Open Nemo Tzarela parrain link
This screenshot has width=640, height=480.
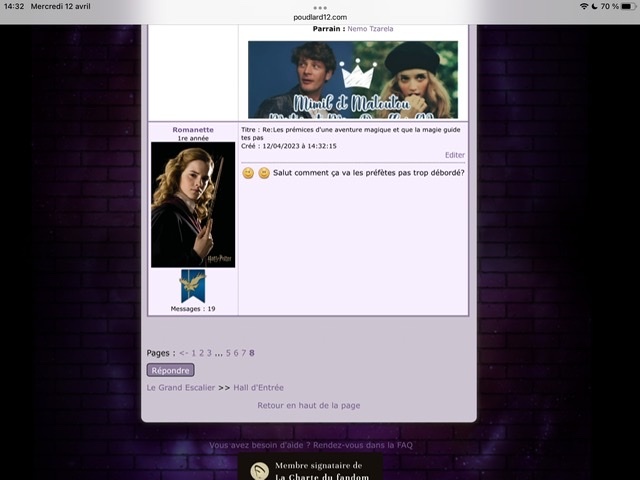[370, 29]
